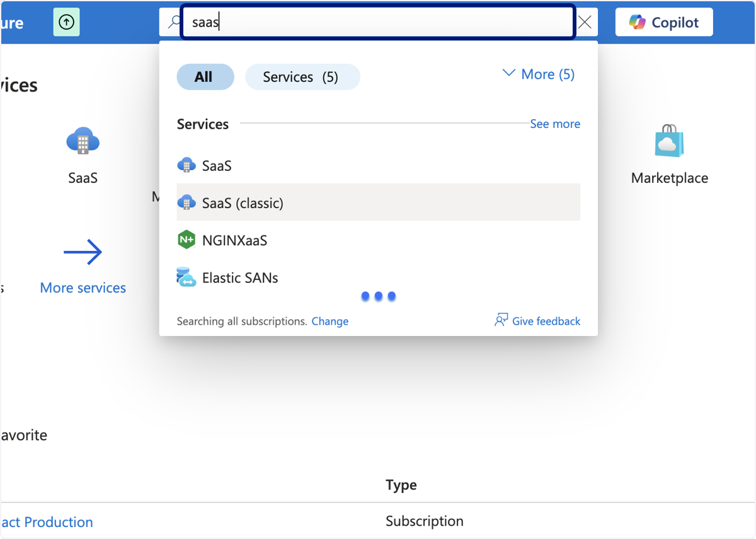Select the Services (5) filter pill

(302, 77)
